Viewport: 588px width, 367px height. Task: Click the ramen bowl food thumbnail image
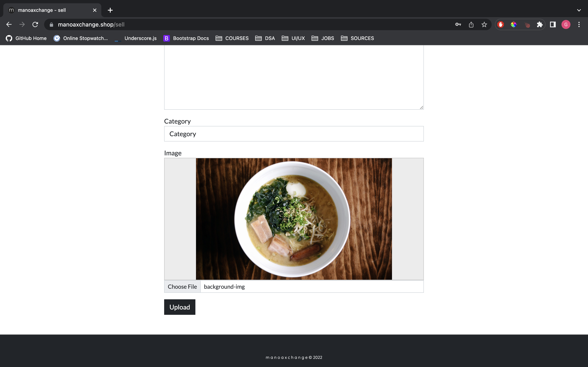pyautogui.click(x=294, y=219)
